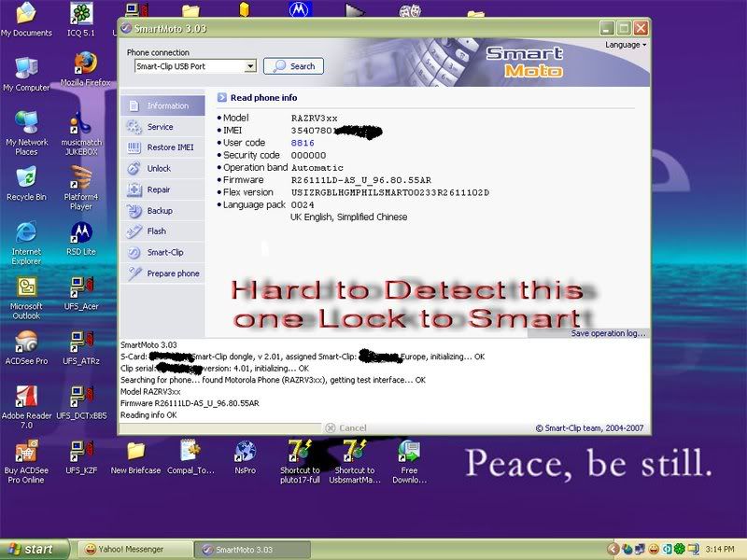The height and width of the screenshot is (560, 747).
Task: Open Shortcut to pluto17-full icon
Action: coord(300,462)
